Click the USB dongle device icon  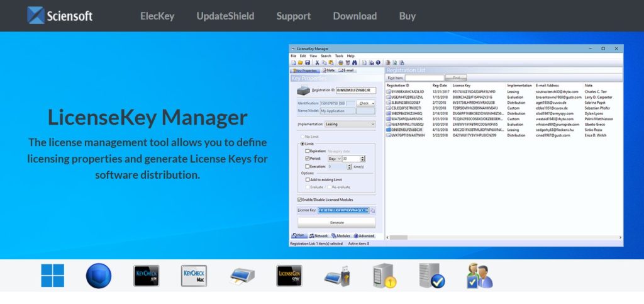pos(337,276)
